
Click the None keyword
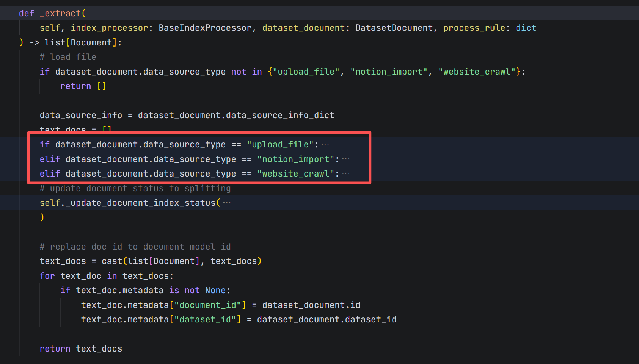[x=215, y=290]
